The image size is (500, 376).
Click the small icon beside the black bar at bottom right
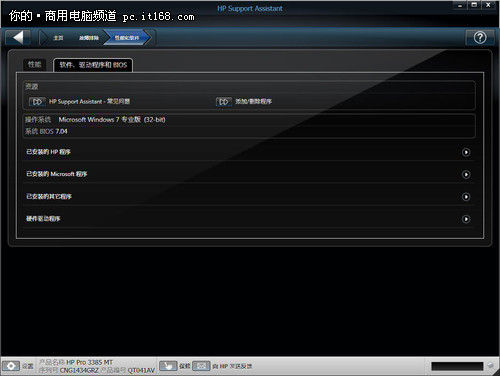[x=490, y=366]
